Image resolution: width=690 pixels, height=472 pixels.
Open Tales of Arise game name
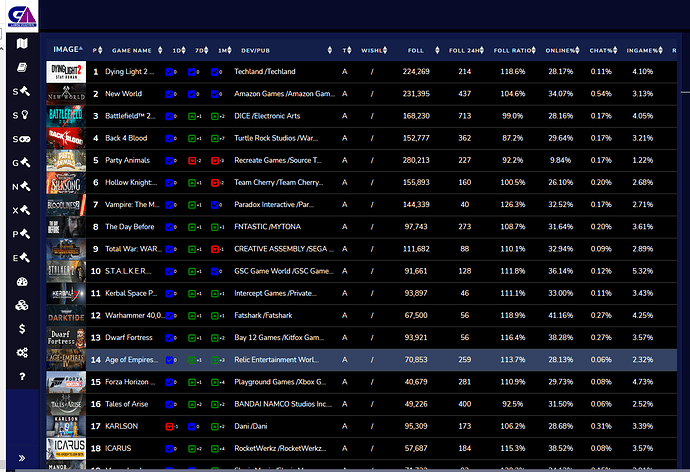(x=126, y=404)
